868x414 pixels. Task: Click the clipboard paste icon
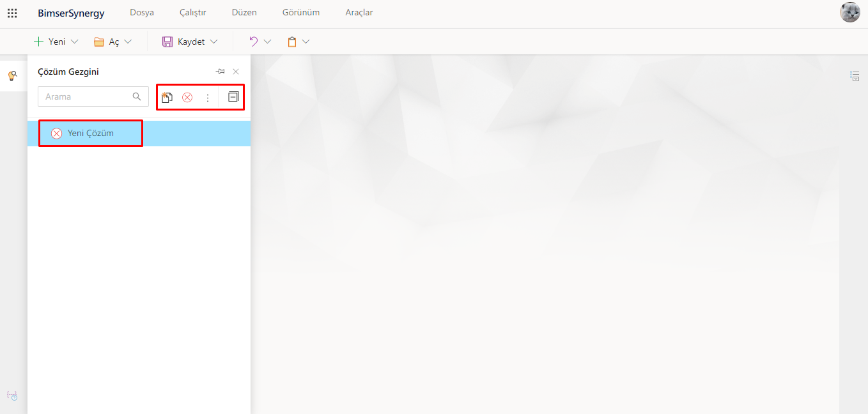(x=292, y=42)
